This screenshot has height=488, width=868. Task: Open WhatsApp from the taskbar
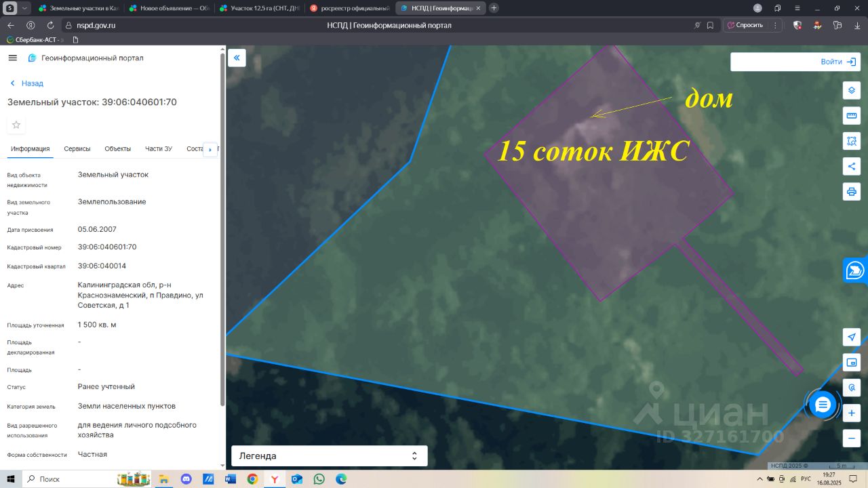pos(319,479)
